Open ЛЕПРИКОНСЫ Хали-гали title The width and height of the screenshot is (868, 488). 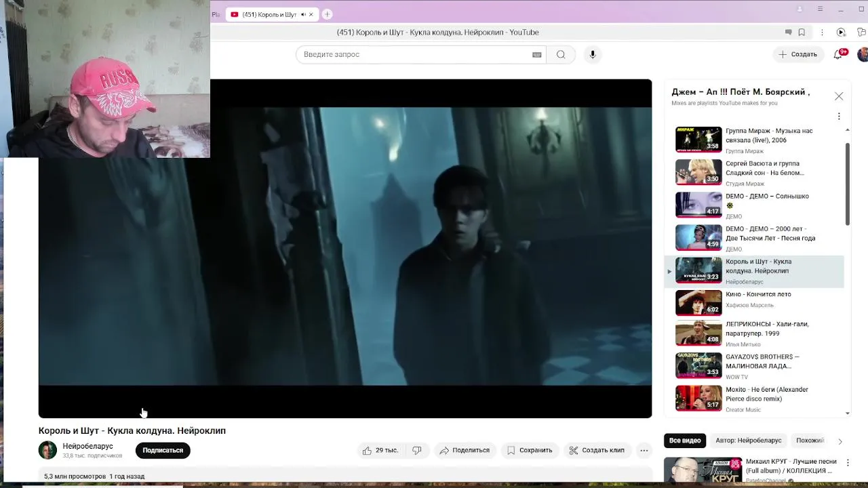[767, 329]
